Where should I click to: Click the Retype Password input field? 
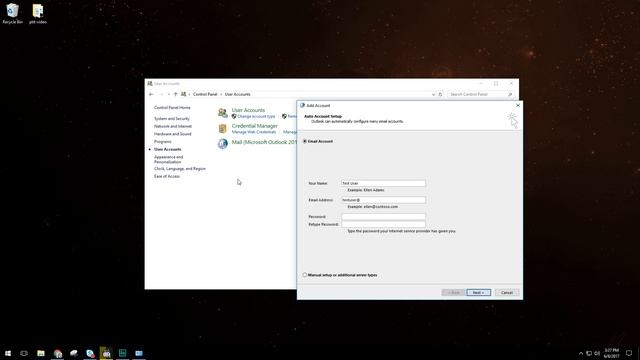pyautogui.click(x=383, y=224)
